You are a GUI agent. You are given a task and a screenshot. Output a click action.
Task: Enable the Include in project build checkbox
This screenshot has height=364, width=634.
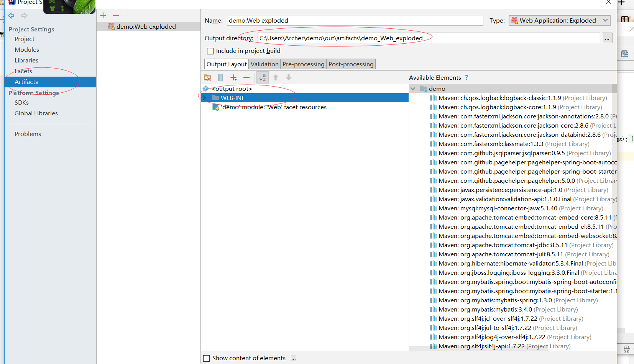point(210,51)
